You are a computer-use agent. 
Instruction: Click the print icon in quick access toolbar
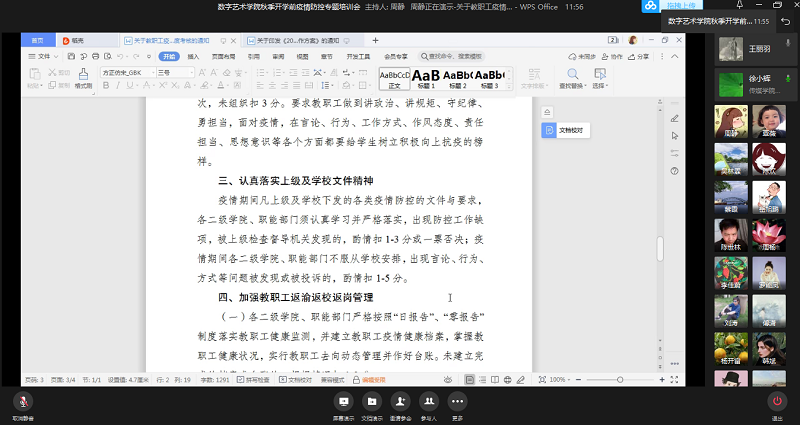point(95,56)
